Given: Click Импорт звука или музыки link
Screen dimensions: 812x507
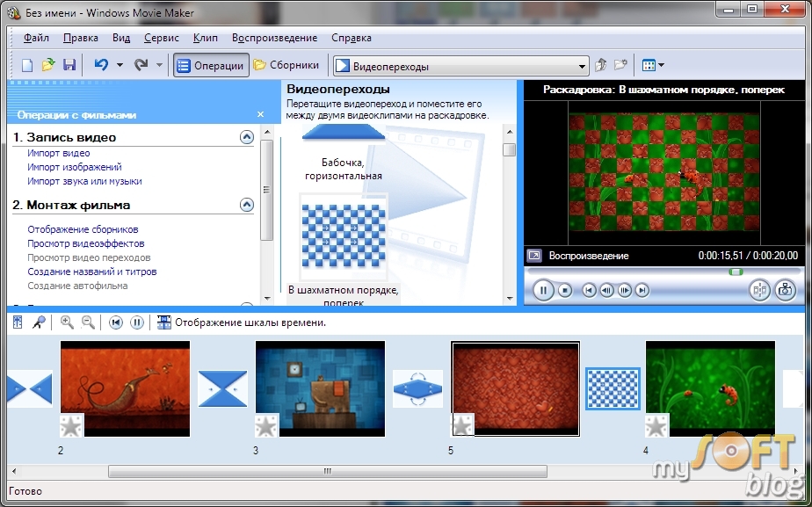Looking at the screenshot, I should pyautogui.click(x=84, y=181).
